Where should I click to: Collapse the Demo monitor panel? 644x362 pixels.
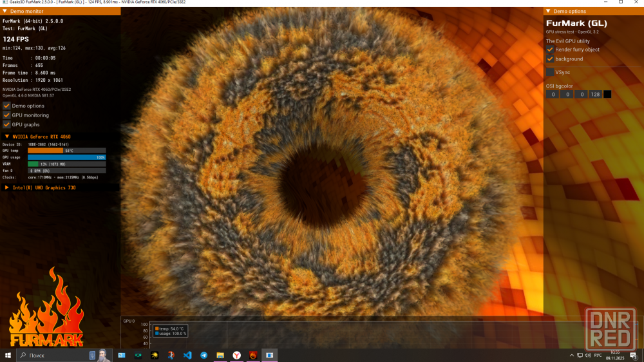click(5, 12)
